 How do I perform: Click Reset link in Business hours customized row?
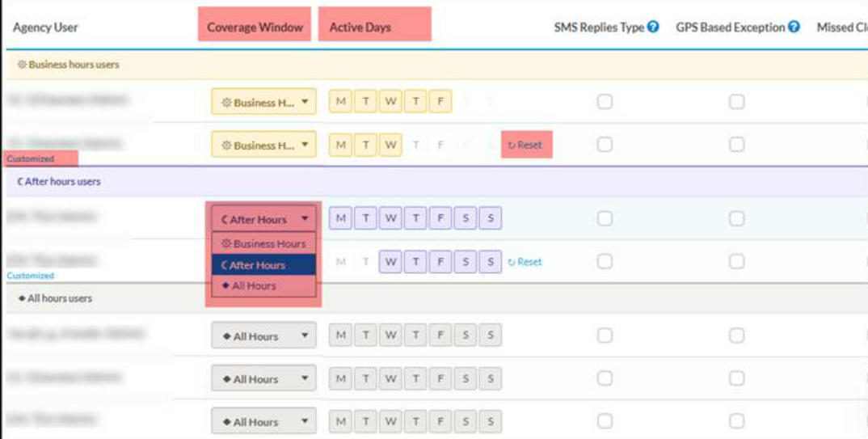point(525,145)
